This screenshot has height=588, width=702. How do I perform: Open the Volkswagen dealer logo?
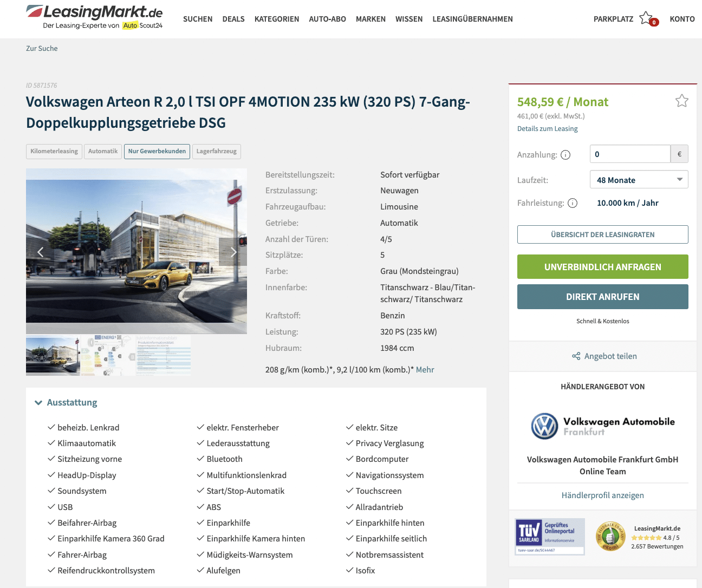(x=603, y=426)
